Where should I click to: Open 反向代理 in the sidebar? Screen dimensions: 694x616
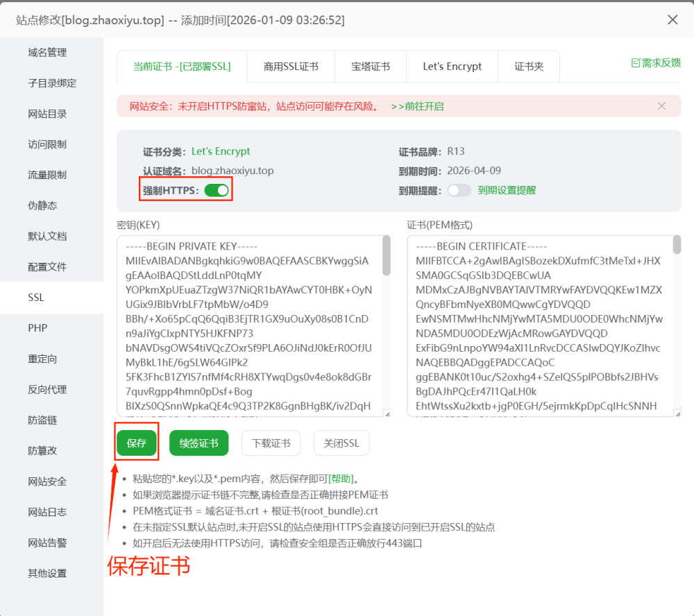click(47, 389)
